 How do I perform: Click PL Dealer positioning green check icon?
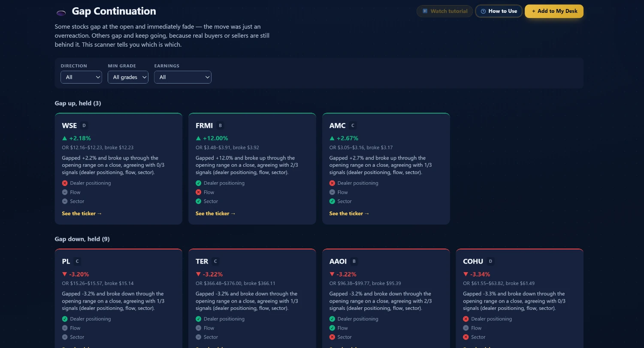tap(65, 319)
